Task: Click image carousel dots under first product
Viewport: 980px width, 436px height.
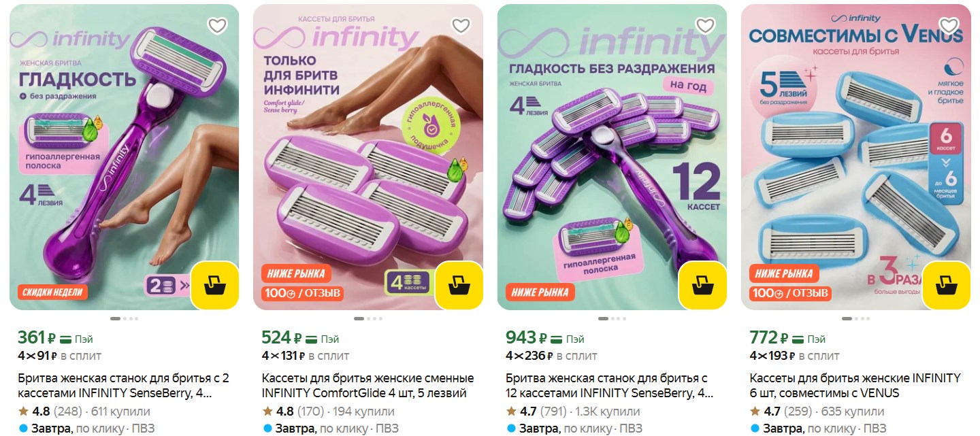Action: (124, 318)
